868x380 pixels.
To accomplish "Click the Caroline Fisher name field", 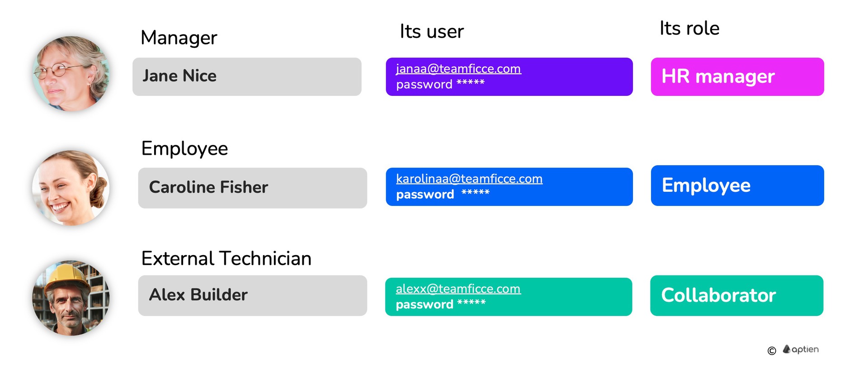I will point(252,188).
